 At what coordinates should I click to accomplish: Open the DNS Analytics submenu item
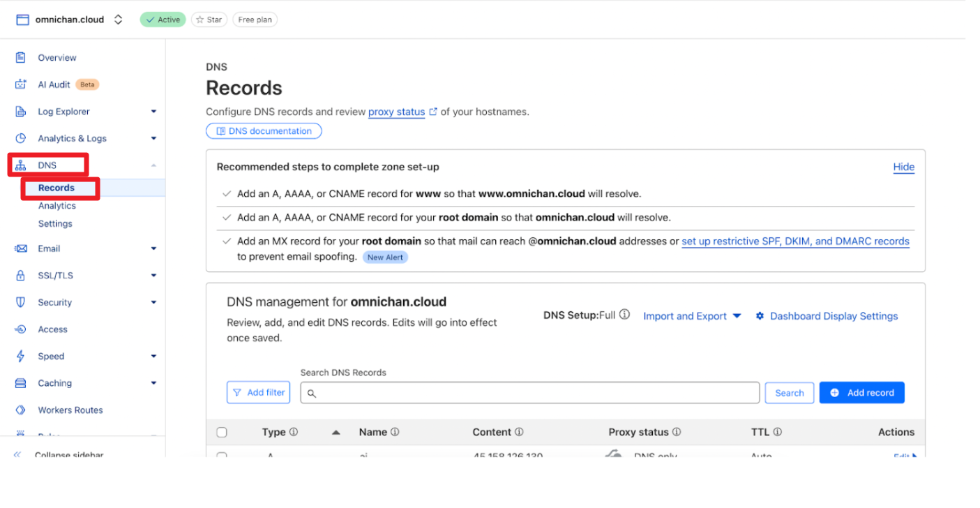click(57, 206)
